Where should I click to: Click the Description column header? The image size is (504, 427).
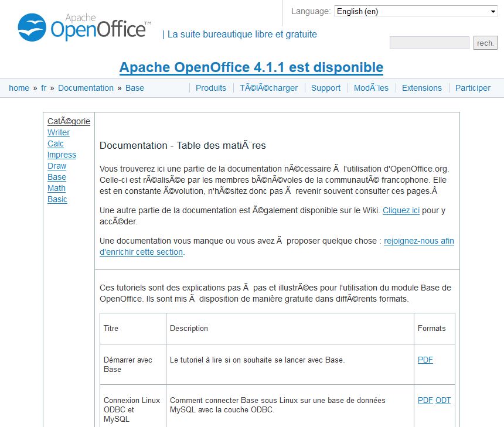point(189,329)
